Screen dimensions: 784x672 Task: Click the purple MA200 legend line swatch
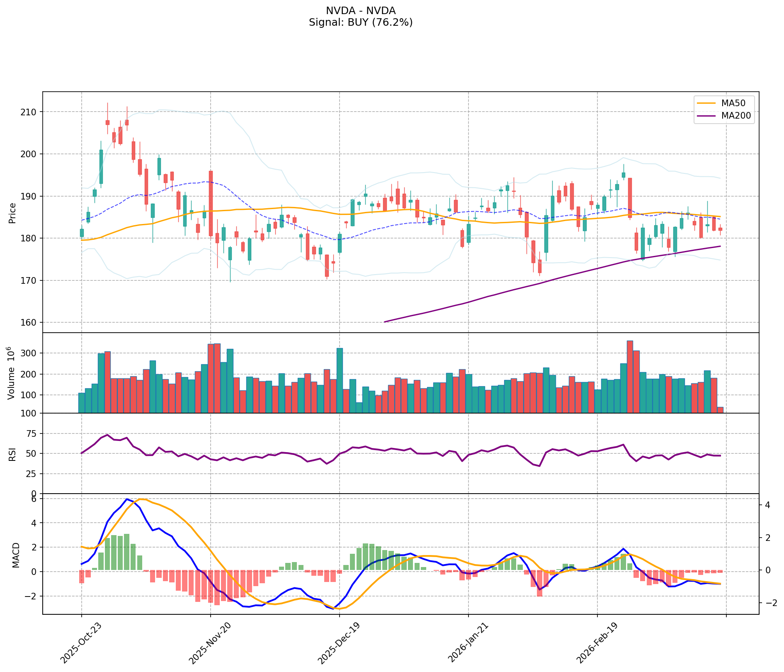706,116
